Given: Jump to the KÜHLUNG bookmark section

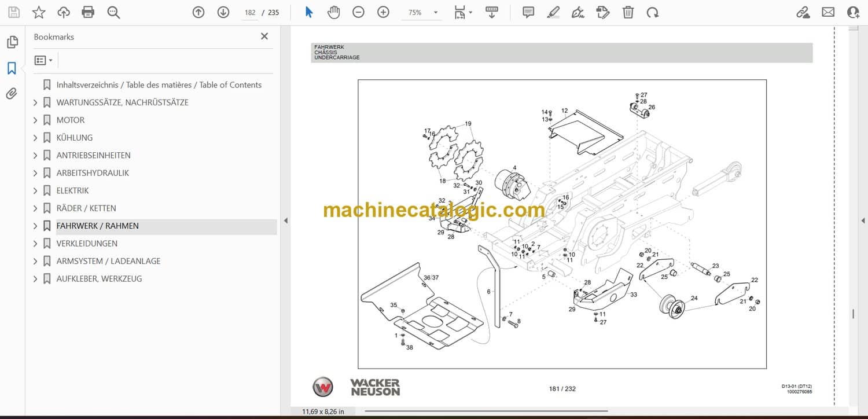Looking at the screenshot, I should coord(75,138).
